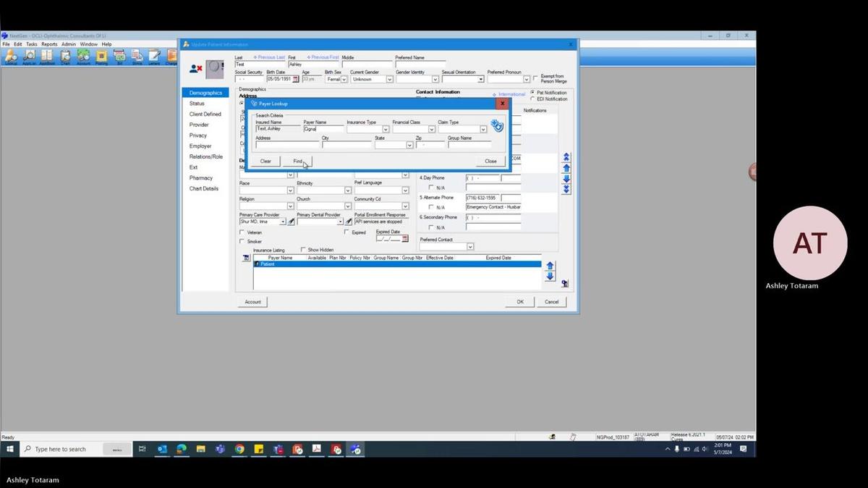The image size is (868, 488).
Task: Open the Preferred Contact dropdown
Action: [x=470, y=246]
